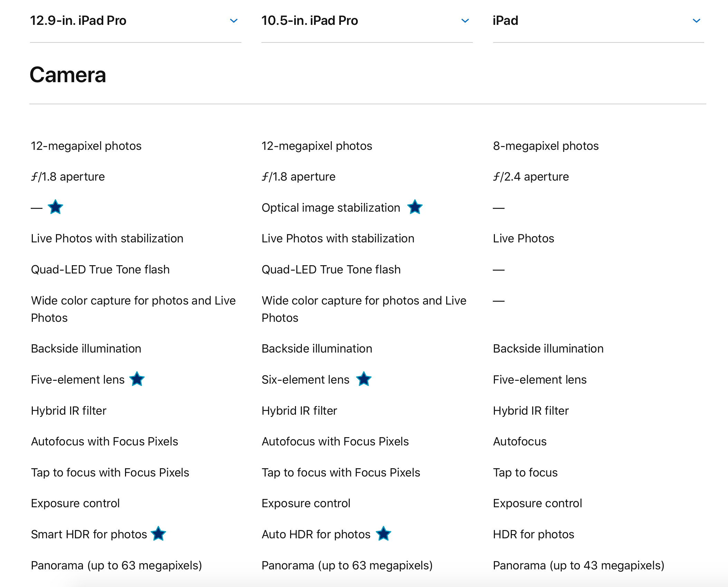Image resolution: width=728 pixels, height=587 pixels.
Task: Open the iPad model selector chevron
Action: pos(697,21)
